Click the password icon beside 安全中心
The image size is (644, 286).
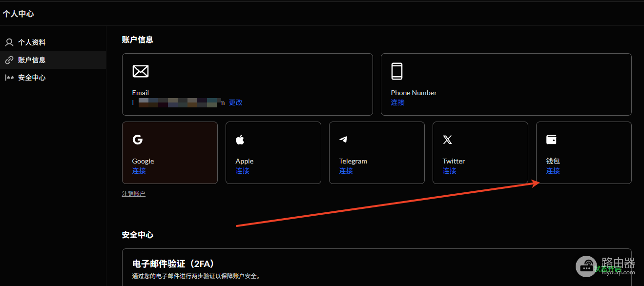point(9,78)
